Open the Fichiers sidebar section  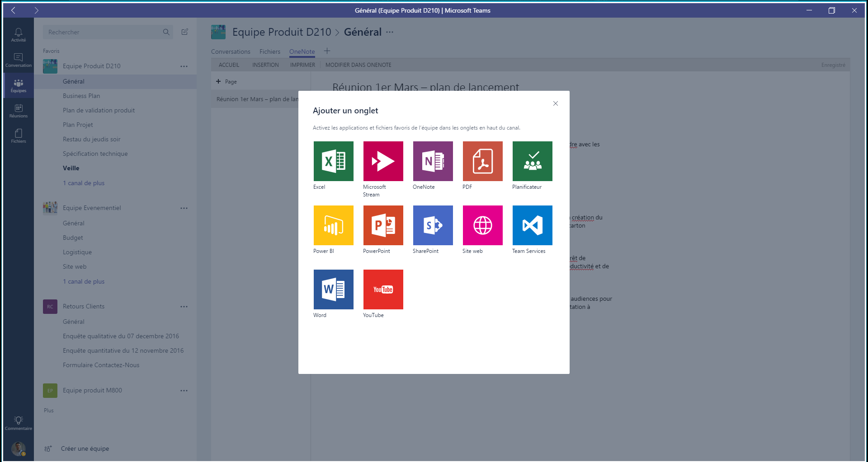(19, 136)
